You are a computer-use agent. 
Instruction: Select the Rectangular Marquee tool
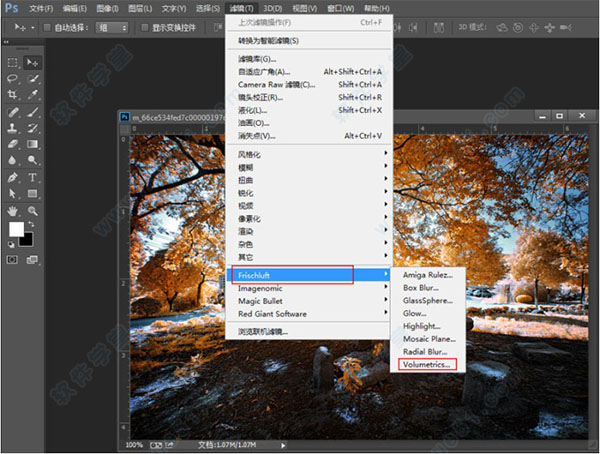point(13,63)
